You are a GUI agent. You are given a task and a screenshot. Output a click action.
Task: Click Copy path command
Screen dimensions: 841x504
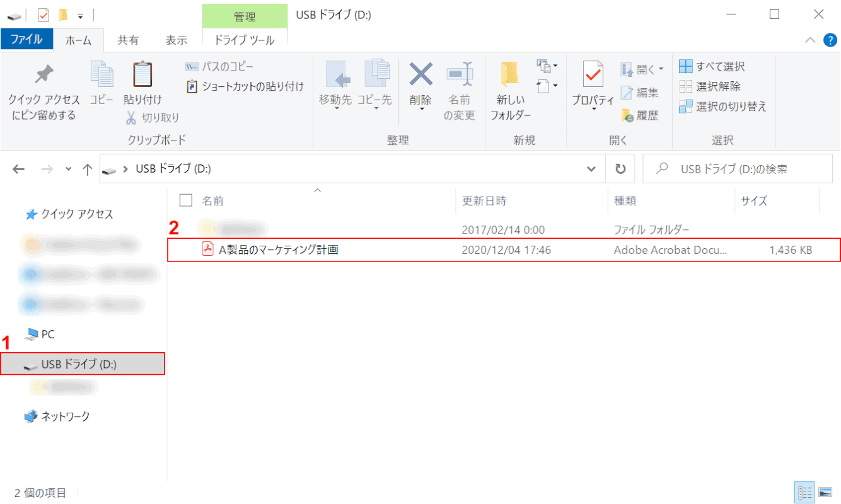pos(220,66)
